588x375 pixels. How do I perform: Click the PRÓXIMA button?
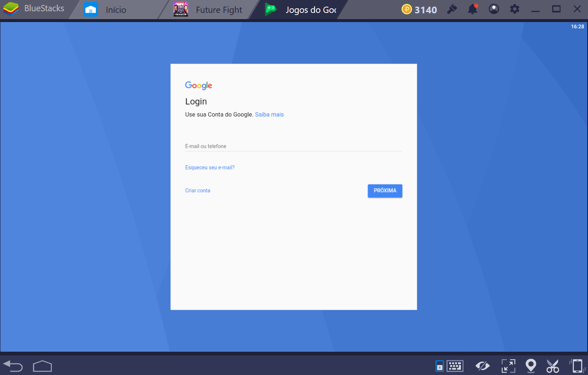click(x=385, y=191)
